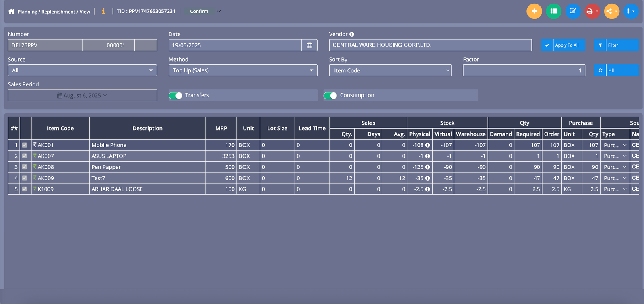This screenshot has height=304, width=644.
Task: Click the blue edit pencil icon
Action: coord(573,11)
